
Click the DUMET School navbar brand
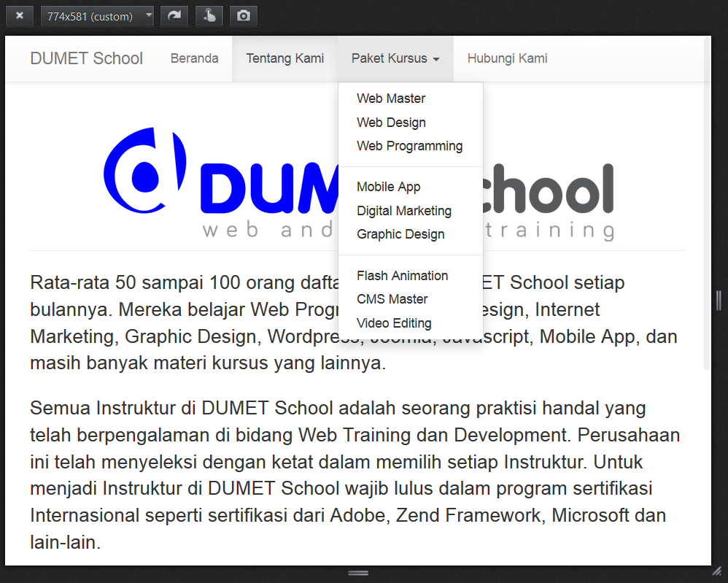pyautogui.click(x=86, y=58)
